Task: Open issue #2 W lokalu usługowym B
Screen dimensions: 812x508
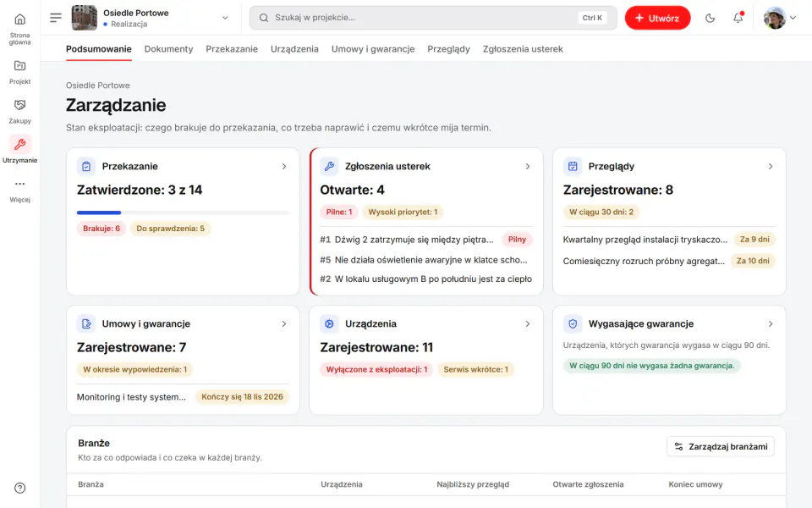Action: point(425,279)
